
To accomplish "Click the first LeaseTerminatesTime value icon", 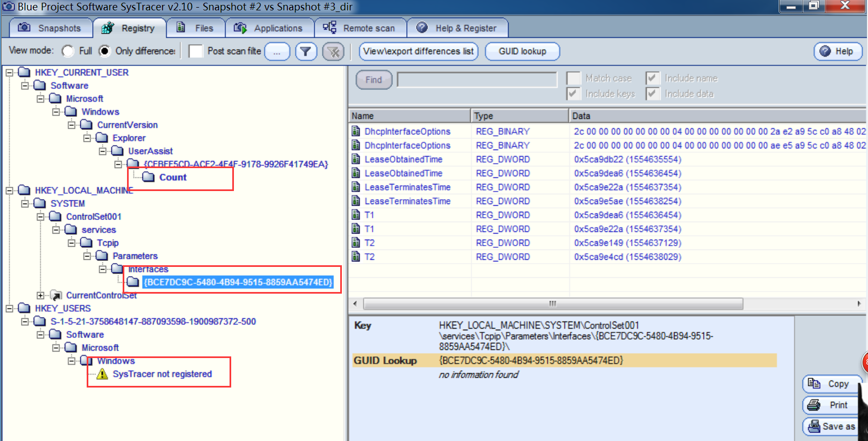I will 356,187.
